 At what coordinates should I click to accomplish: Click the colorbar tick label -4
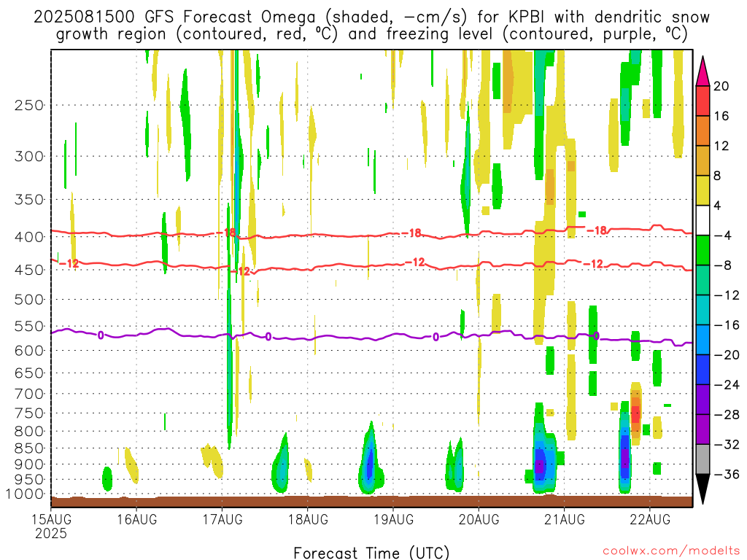[723, 236]
